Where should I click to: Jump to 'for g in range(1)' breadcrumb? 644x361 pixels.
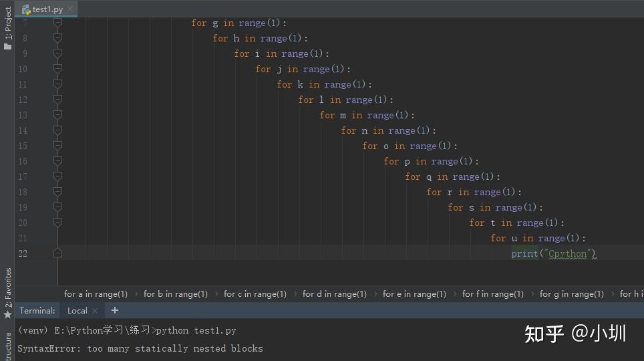pos(571,294)
